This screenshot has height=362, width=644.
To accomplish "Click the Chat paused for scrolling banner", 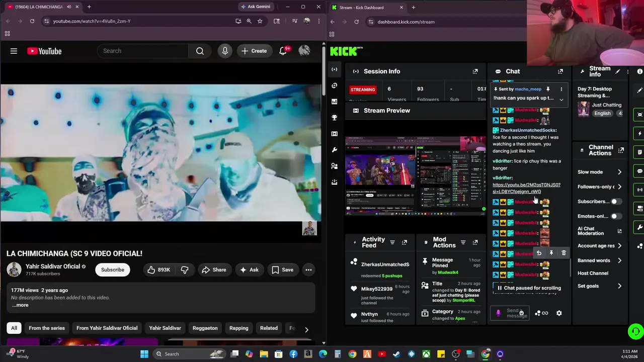I will point(529,288).
